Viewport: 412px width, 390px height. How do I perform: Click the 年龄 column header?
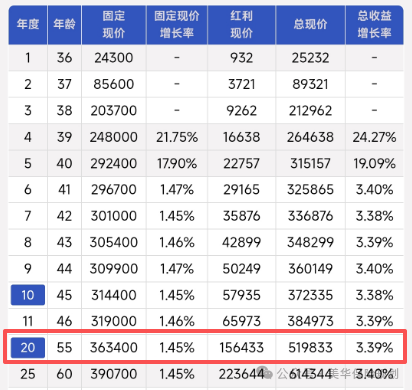click(64, 24)
